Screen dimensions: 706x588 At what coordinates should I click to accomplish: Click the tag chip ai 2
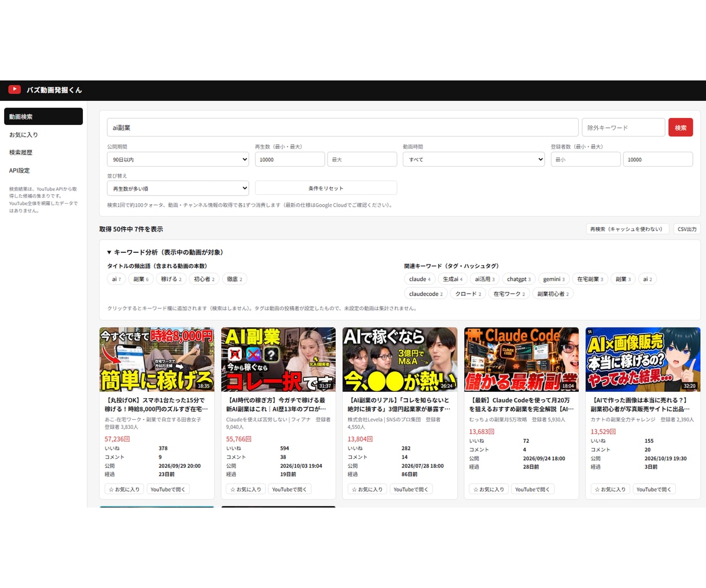[647, 279]
